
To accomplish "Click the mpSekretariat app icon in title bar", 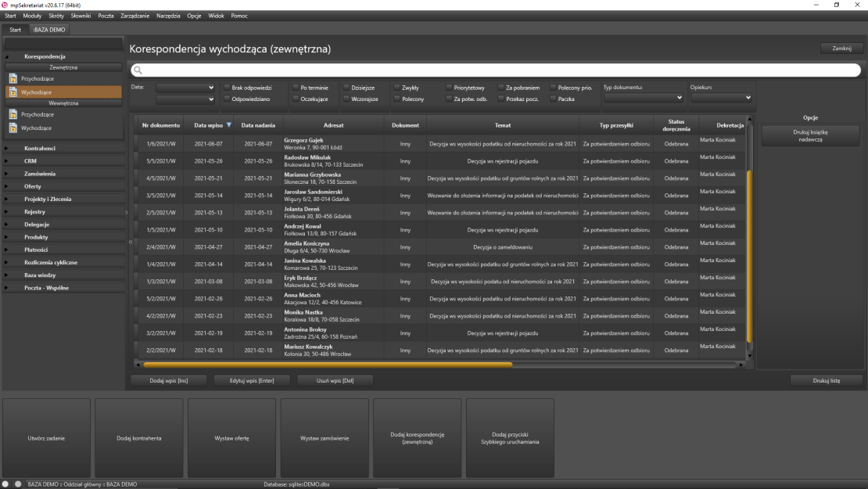I will pos(5,5).
